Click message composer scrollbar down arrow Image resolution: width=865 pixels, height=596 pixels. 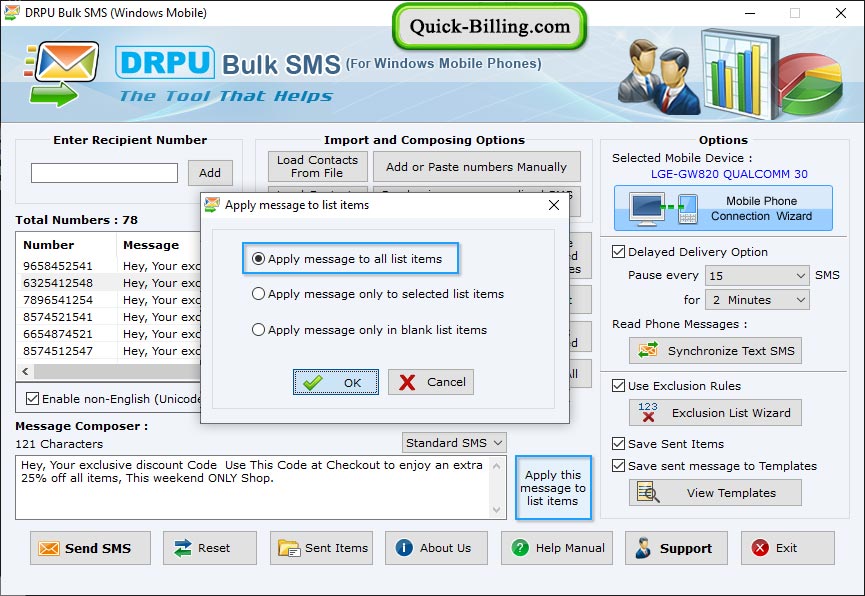click(x=496, y=509)
